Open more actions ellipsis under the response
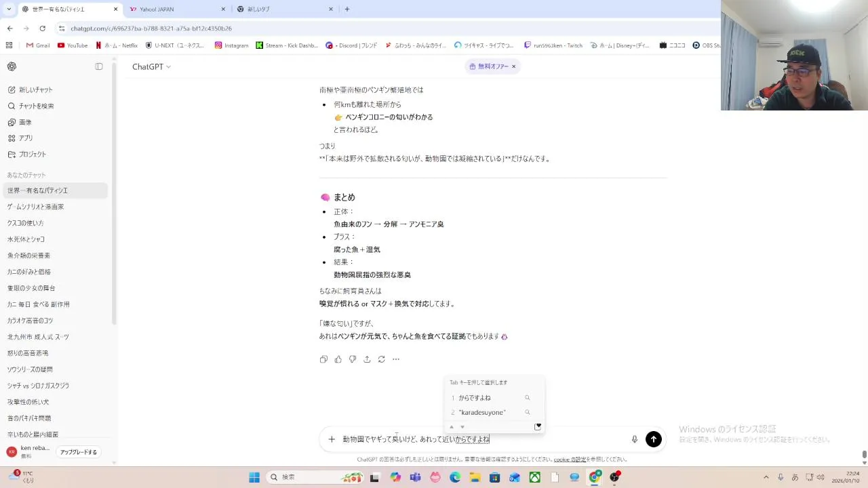868x488 pixels. 396,359
